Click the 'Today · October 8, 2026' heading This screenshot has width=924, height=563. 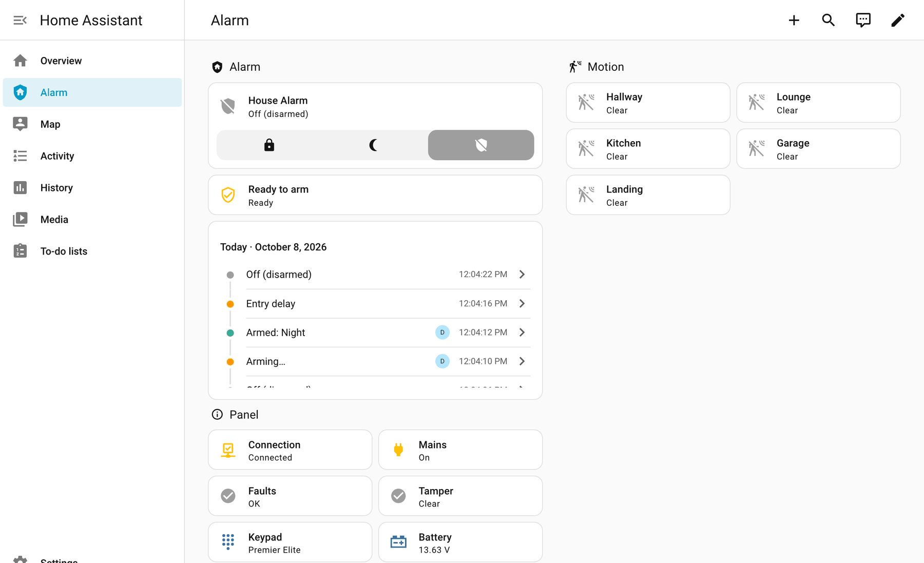click(273, 247)
